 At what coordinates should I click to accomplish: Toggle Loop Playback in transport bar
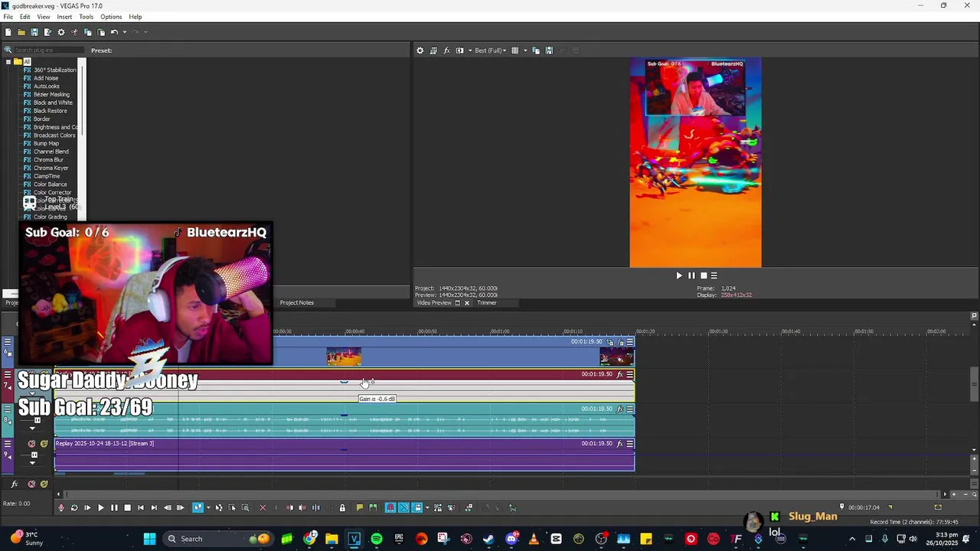(74, 507)
